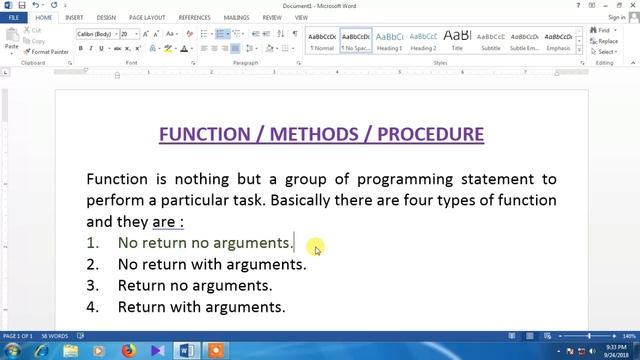
Task: Toggle Bold formatting
Action: (x=80, y=49)
